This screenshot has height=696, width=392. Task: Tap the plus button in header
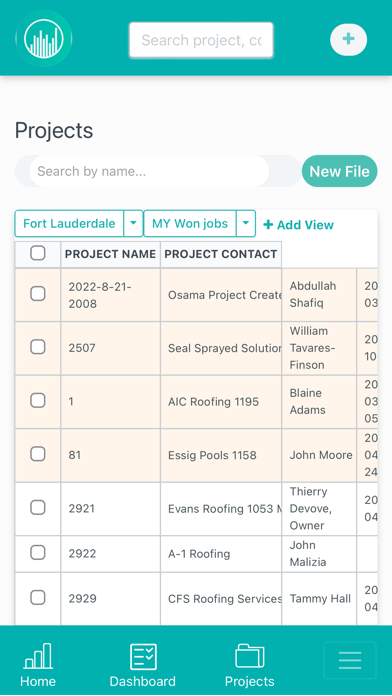[348, 40]
